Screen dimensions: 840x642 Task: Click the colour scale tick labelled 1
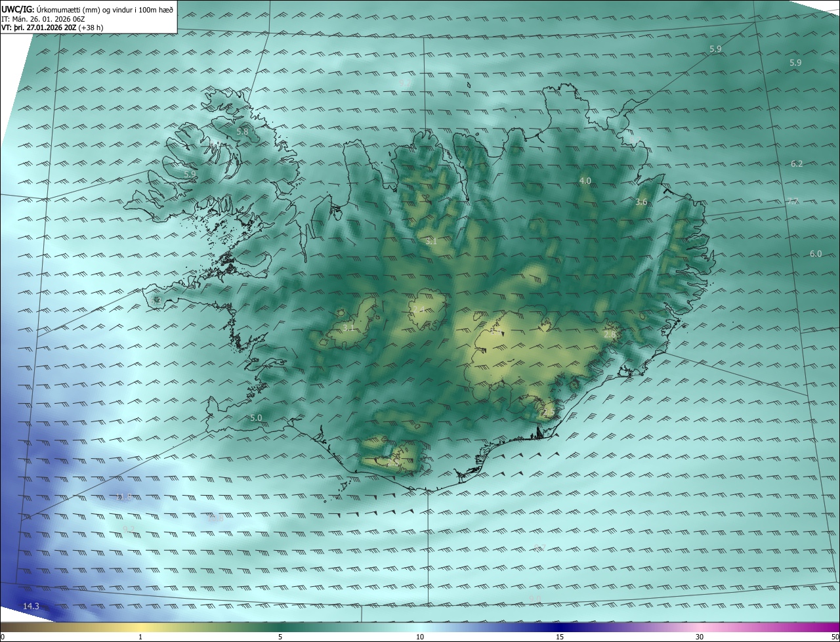click(140, 637)
